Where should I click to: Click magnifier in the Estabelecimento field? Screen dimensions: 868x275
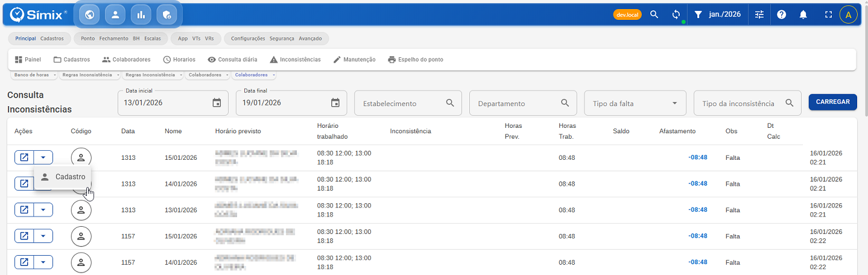[450, 103]
